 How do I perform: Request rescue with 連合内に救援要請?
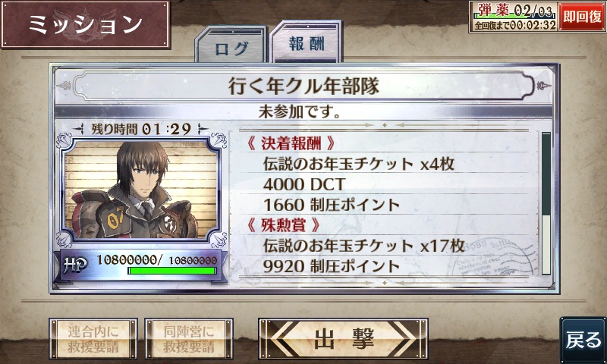(x=93, y=339)
